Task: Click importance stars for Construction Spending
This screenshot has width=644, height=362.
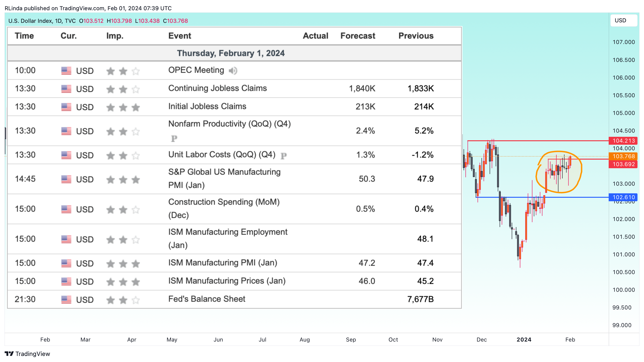Action: [123, 210]
